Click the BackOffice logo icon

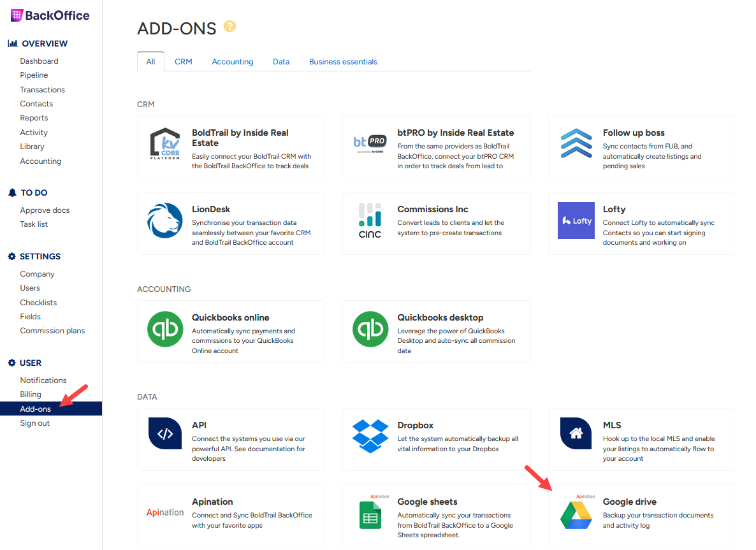(17, 15)
